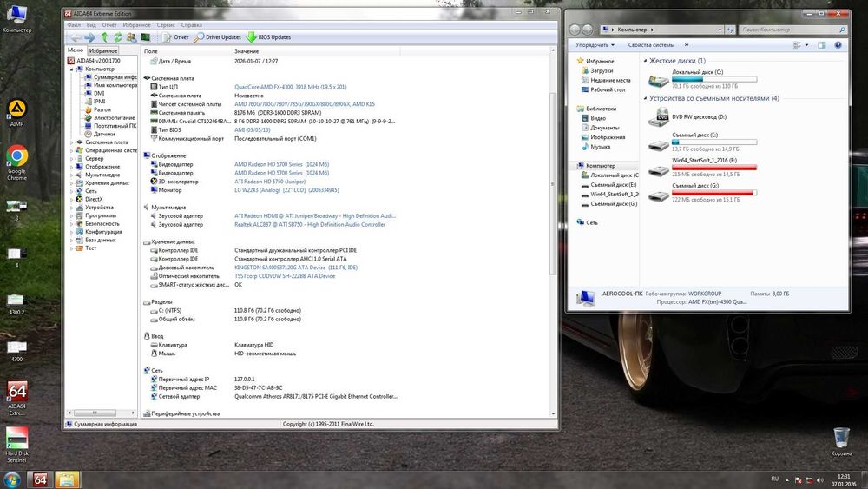Viewport: 868px width, 489px height.
Task: Select Датчики in AIDA64 tree
Action: click(x=104, y=134)
